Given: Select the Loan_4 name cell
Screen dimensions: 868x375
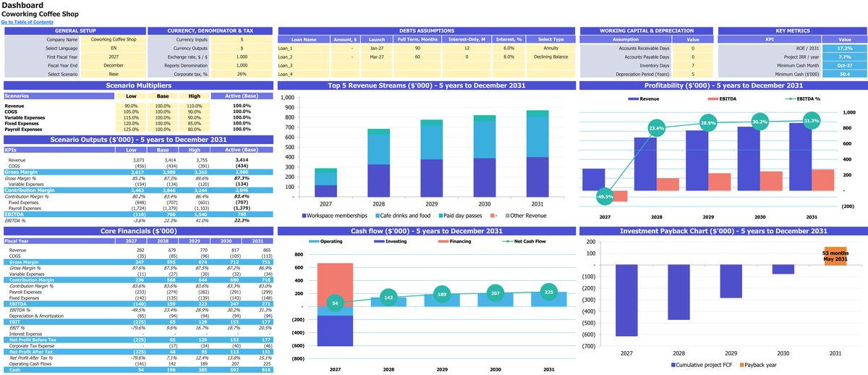Looking at the screenshot, I should 304,74.
